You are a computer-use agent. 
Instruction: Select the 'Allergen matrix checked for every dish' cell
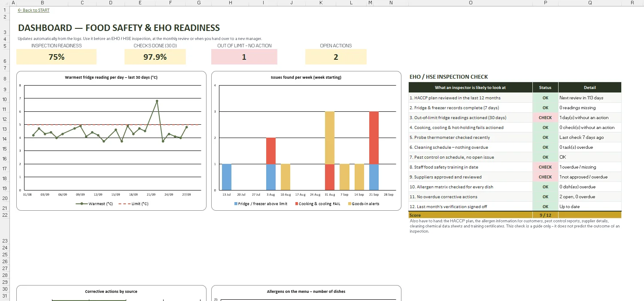tap(471, 187)
